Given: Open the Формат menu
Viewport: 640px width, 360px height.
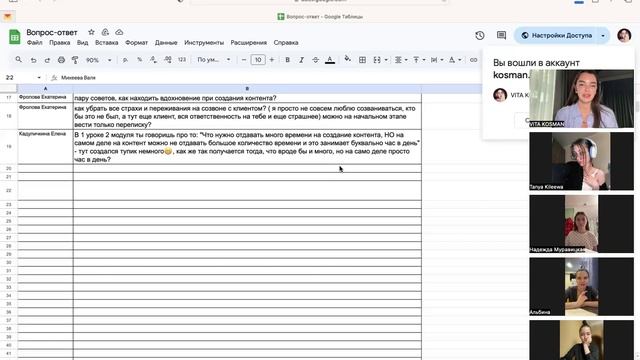Looking at the screenshot, I should (x=136, y=42).
